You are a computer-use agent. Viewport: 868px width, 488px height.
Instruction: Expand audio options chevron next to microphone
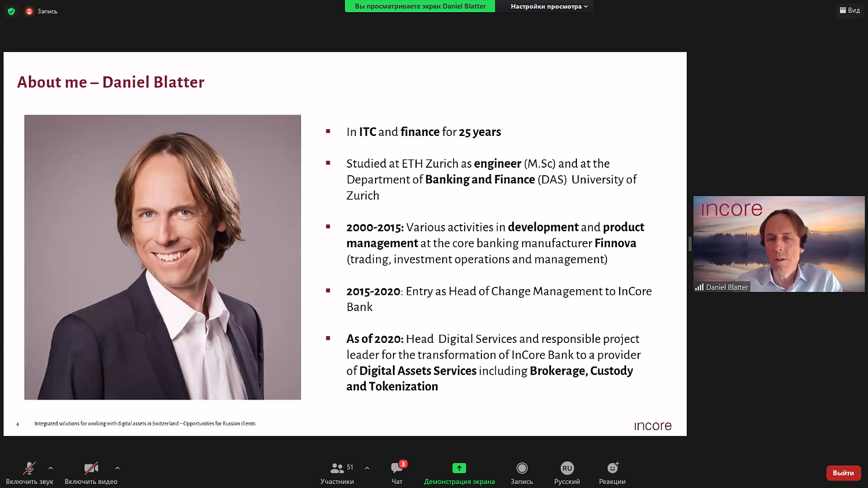click(50, 468)
